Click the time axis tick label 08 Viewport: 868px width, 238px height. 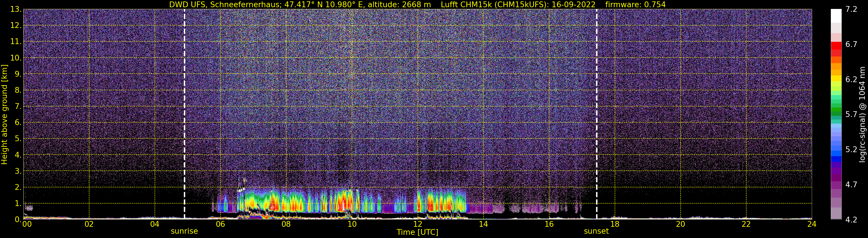tap(286, 224)
